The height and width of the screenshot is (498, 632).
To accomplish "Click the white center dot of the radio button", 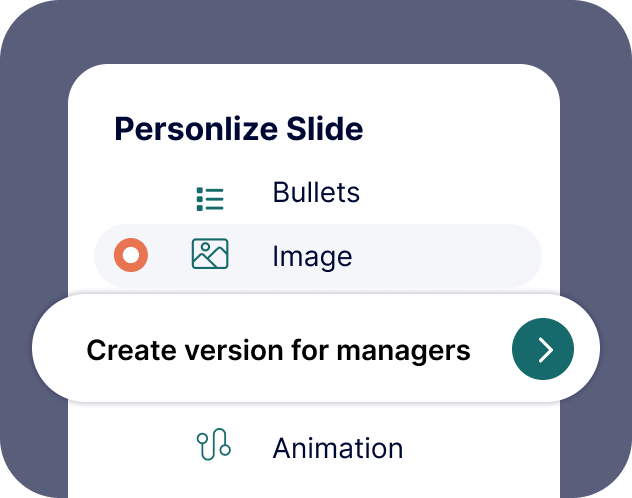I will (x=131, y=255).
